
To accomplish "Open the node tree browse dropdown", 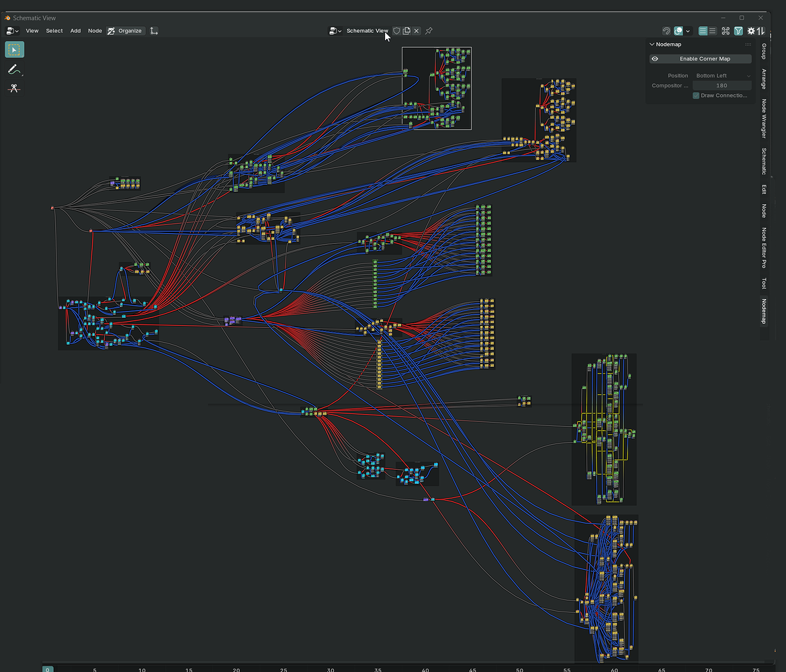I will click(x=335, y=31).
